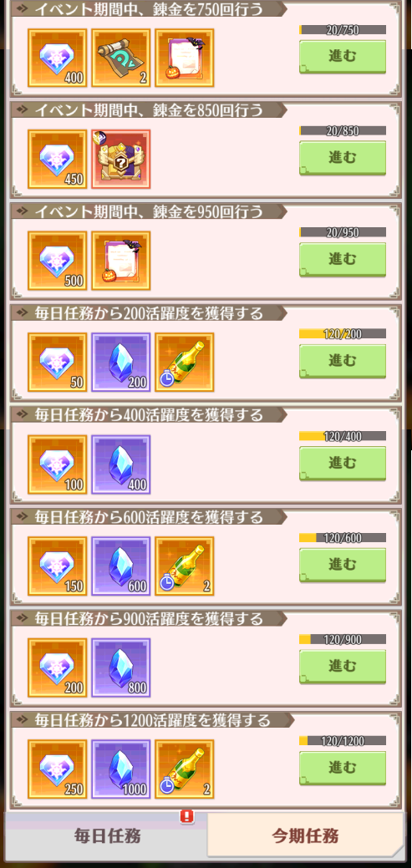Tap the scroll reward icon in 750 alchemy mission

tap(120, 58)
